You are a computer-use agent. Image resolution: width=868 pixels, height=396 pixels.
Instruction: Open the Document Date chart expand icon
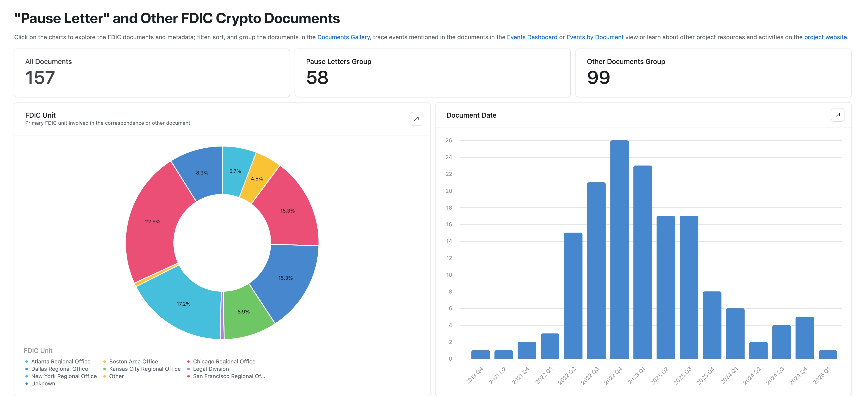coord(837,115)
